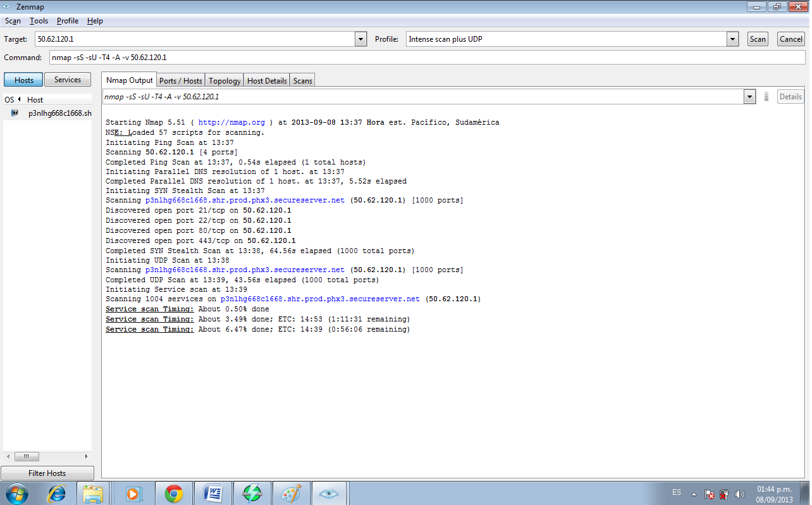812x505 pixels.
Task: Click the Target input field
Action: click(195, 39)
